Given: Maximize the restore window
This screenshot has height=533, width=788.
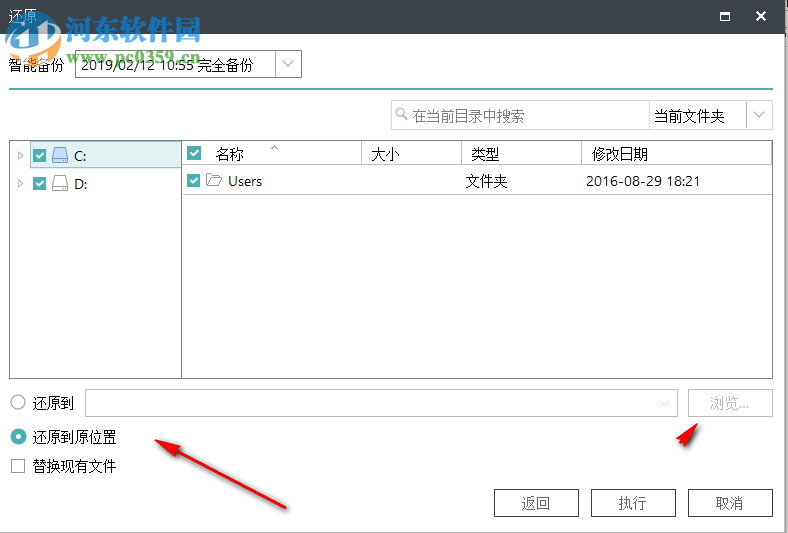Looking at the screenshot, I should point(725,17).
